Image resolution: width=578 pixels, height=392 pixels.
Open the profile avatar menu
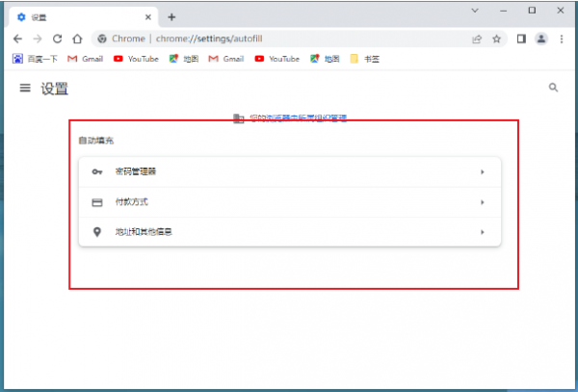coord(541,39)
